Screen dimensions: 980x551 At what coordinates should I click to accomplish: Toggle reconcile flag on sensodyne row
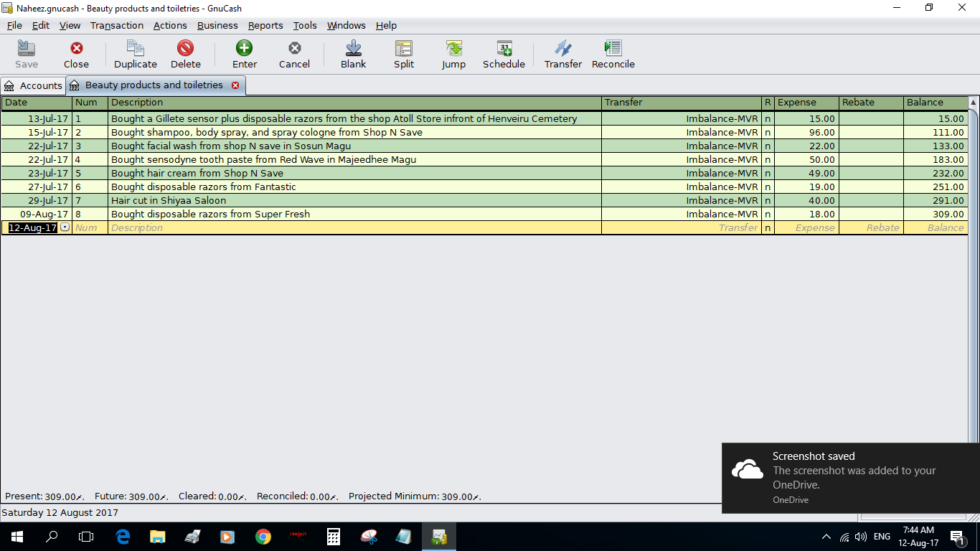pyautogui.click(x=768, y=159)
